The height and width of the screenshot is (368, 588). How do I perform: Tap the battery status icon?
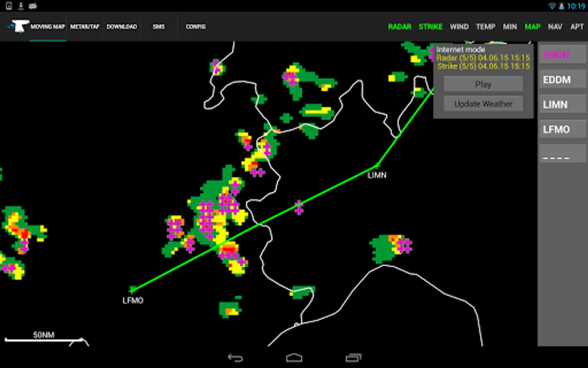click(x=561, y=6)
